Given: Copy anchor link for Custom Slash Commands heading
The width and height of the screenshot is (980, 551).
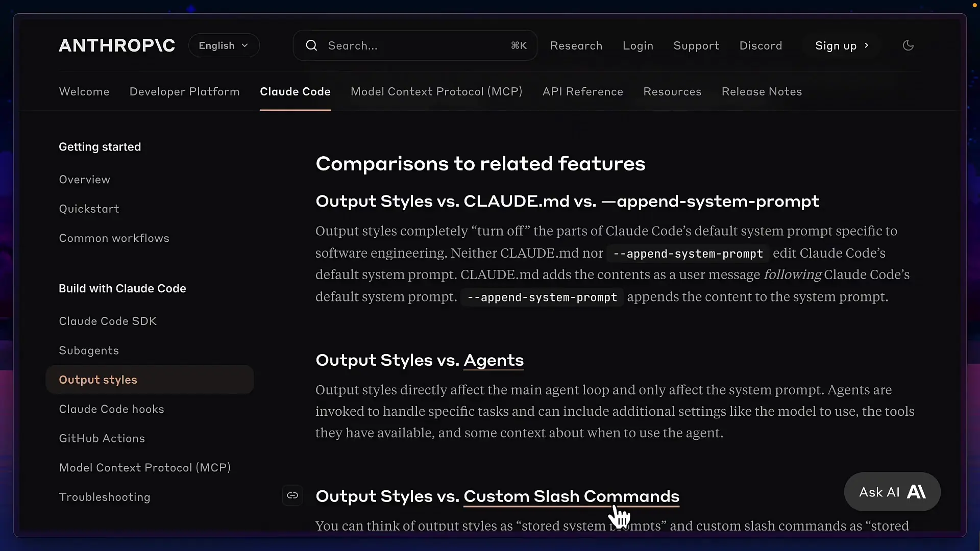Looking at the screenshot, I should pyautogui.click(x=292, y=495).
